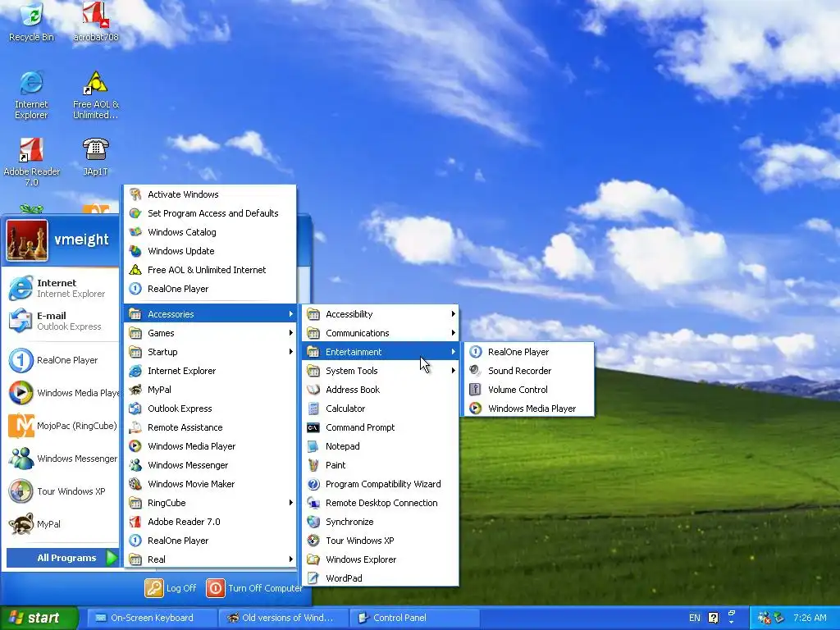Open MyPal from start menu left pane
The height and width of the screenshot is (630, 840).
tap(60, 524)
